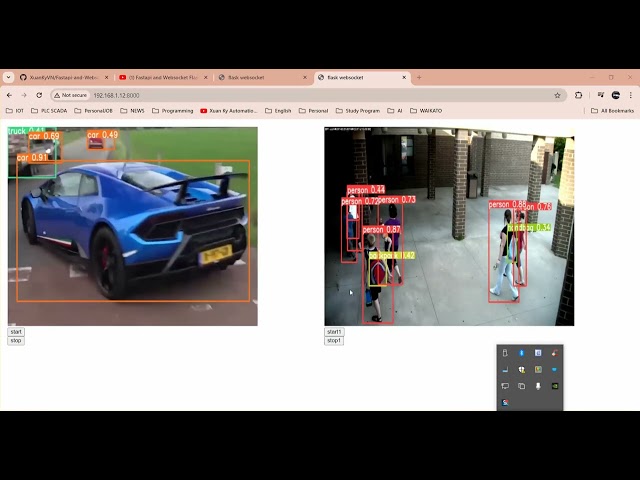The image size is (640, 480).
Task: Reload the current page
Action: point(39,95)
